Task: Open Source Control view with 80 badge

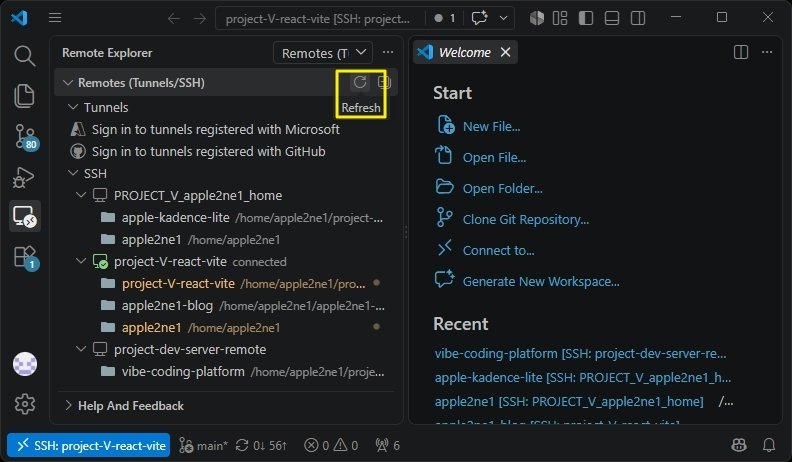Action: tap(24, 136)
